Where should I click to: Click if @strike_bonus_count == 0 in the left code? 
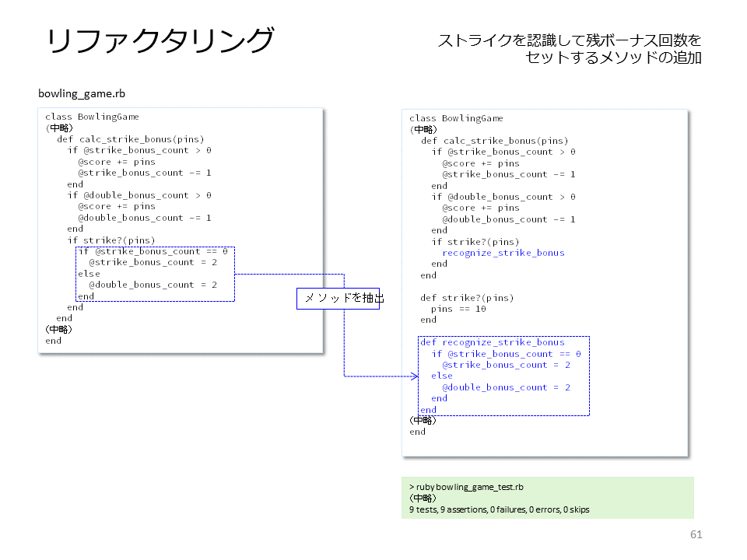tap(153, 251)
